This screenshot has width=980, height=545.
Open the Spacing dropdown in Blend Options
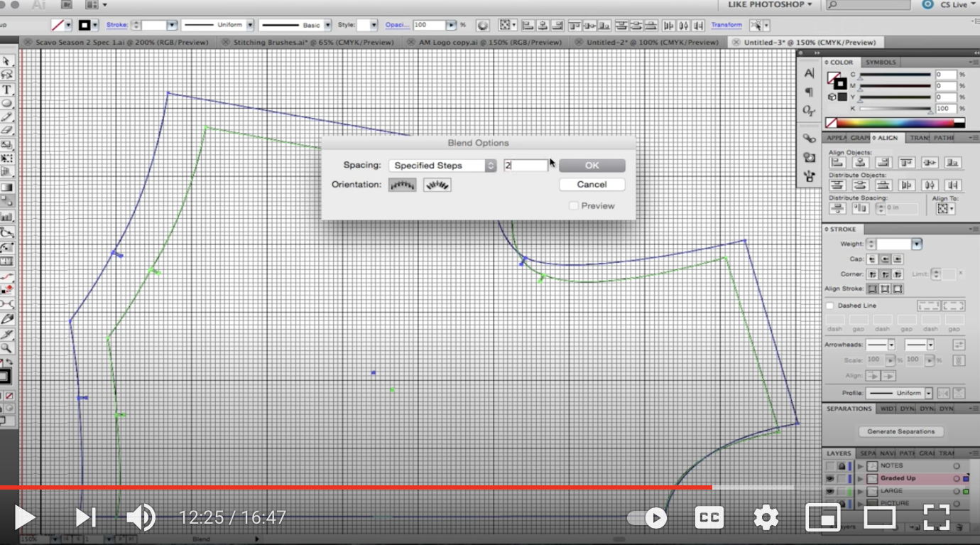(x=442, y=166)
